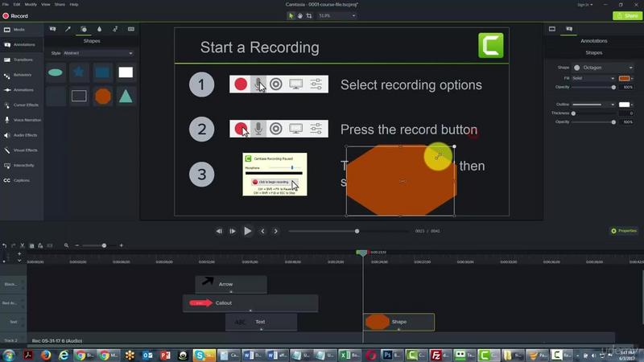Click the Paste icon on timeline toolbar
Image resolution: width=644 pixels, height=362 pixels.
tap(40, 246)
